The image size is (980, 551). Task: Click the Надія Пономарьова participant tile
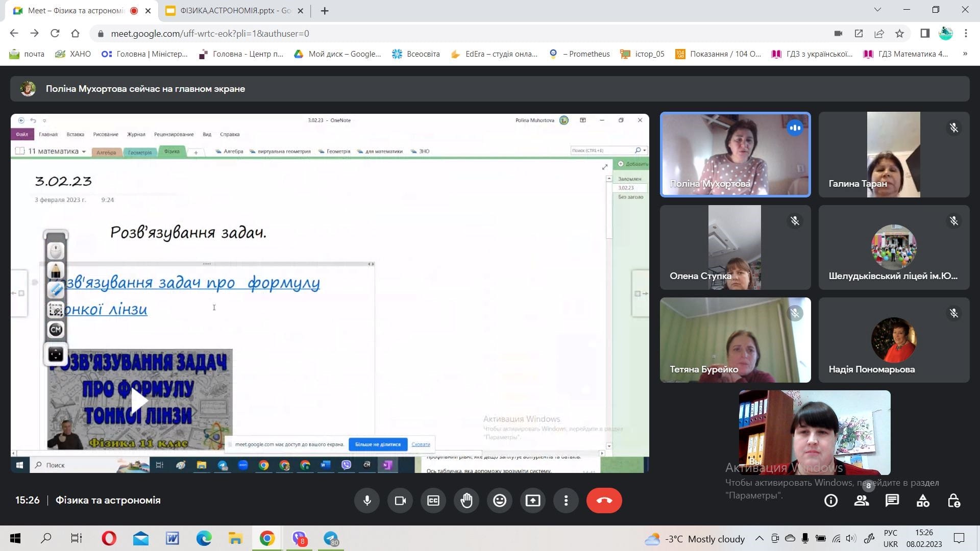(894, 340)
